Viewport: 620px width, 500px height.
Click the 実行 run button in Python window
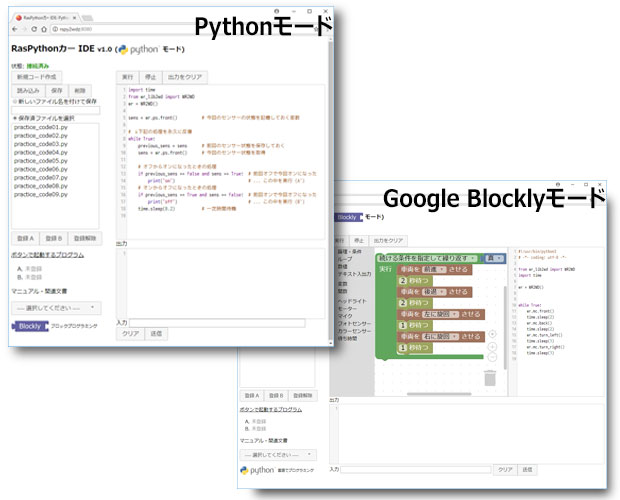tap(127, 77)
